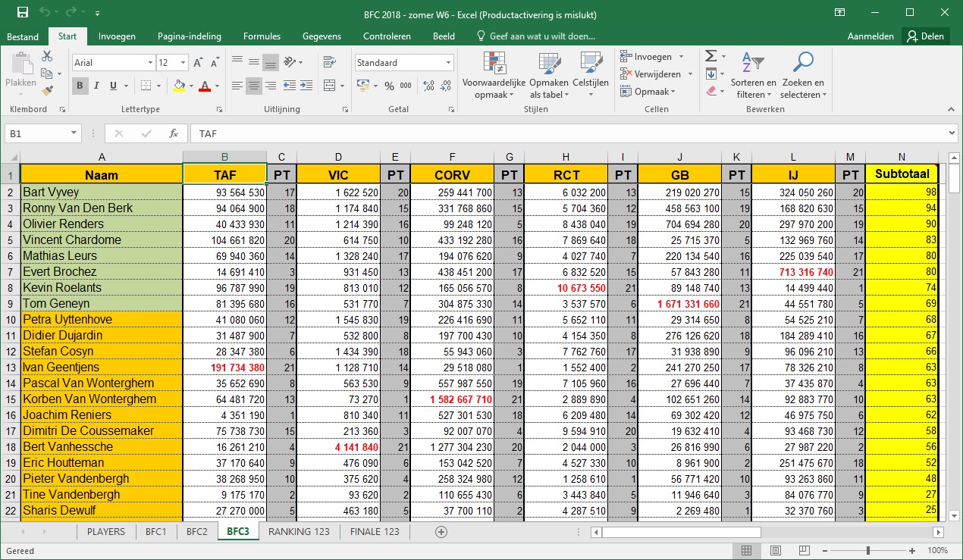Click the Sort and Filter (Sorteren en filteren) icon
Image resolution: width=963 pixels, height=560 pixels.
(x=753, y=76)
